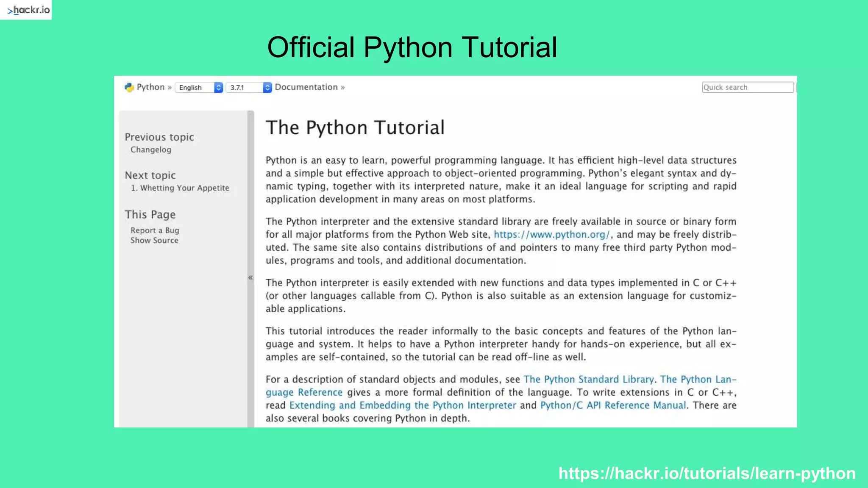This screenshot has width=868, height=488.
Task: Open https://www.python.org/ link
Action: (x=552, y=234)
